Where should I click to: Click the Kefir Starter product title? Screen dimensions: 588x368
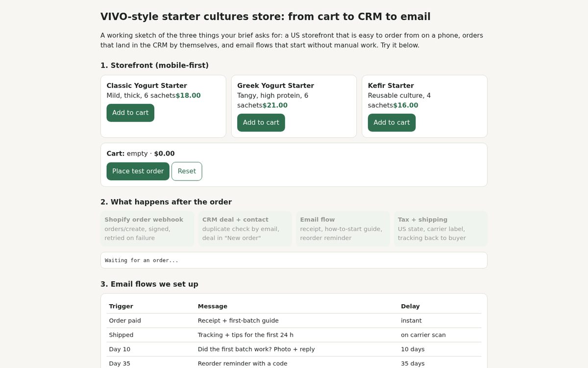click(x=391, y=85)
